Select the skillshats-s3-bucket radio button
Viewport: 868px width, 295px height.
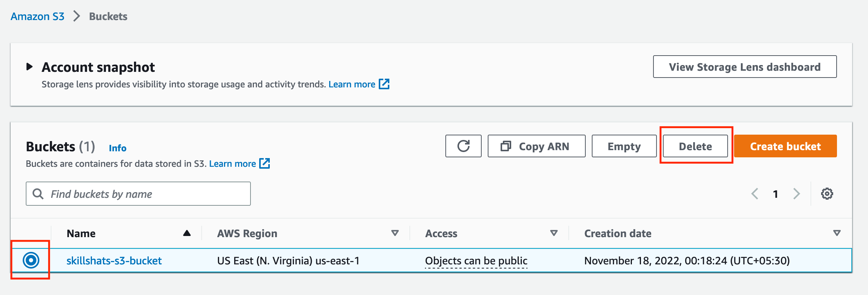31,260
